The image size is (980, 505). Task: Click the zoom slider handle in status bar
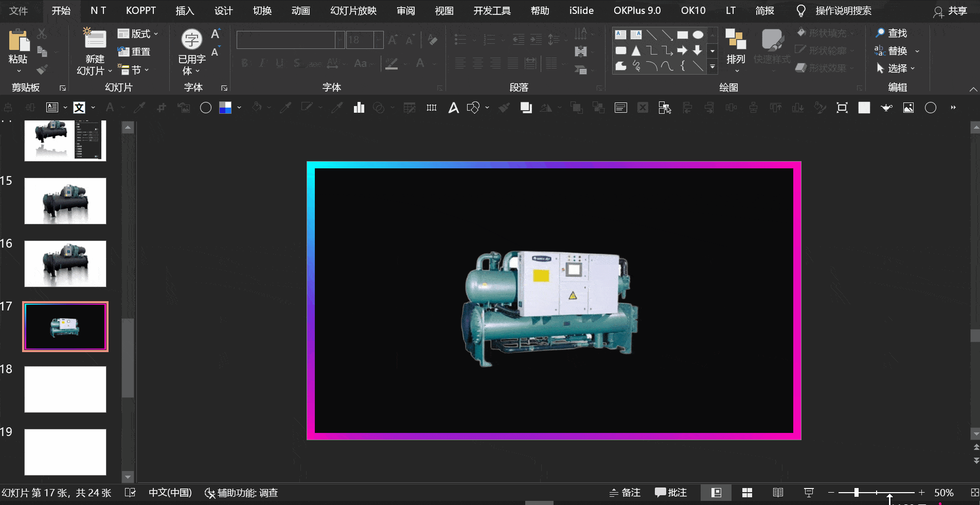pos(857,493)
